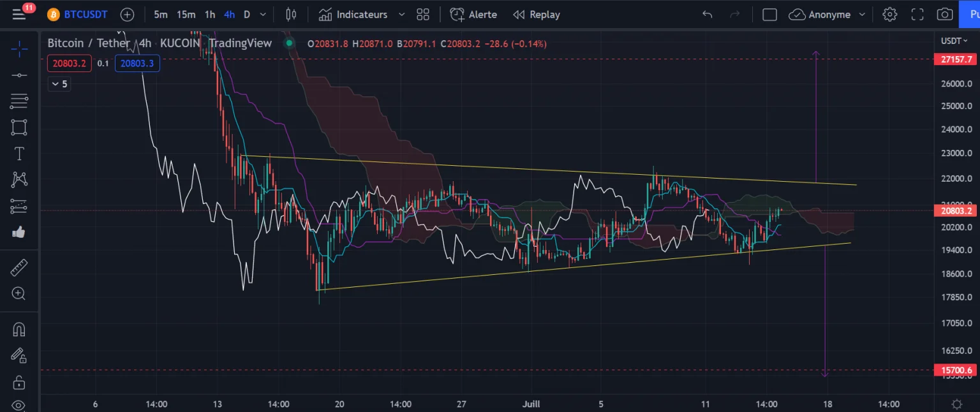Toggle magnet mode for drawings

pyautogui.click(x=19, y=329)
